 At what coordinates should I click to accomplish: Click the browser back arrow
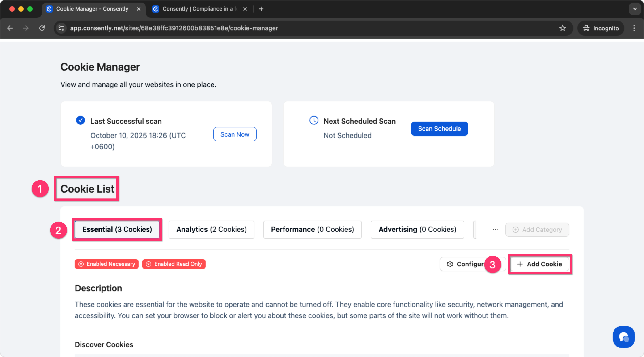pyautogui.click(x=10, y=28)
